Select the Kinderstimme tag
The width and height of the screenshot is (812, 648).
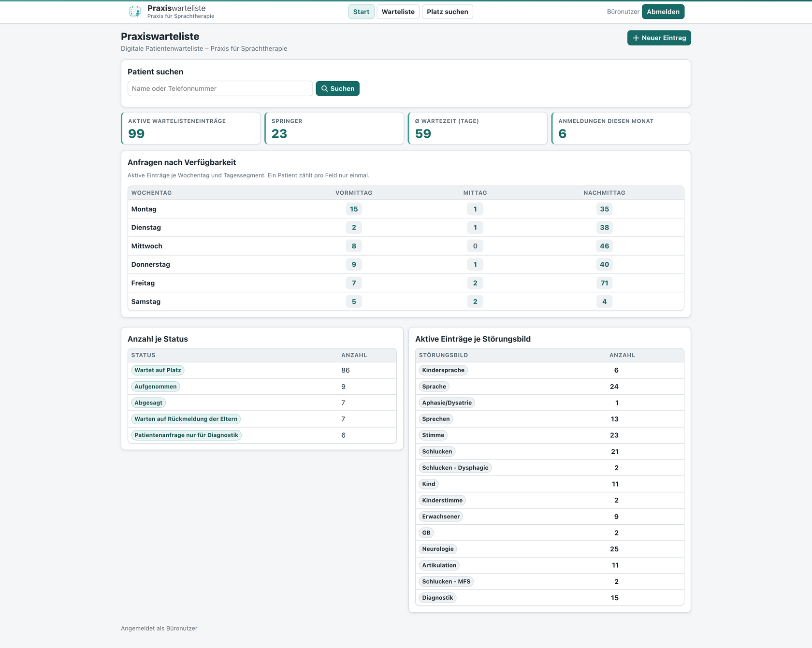click(442, 501)
